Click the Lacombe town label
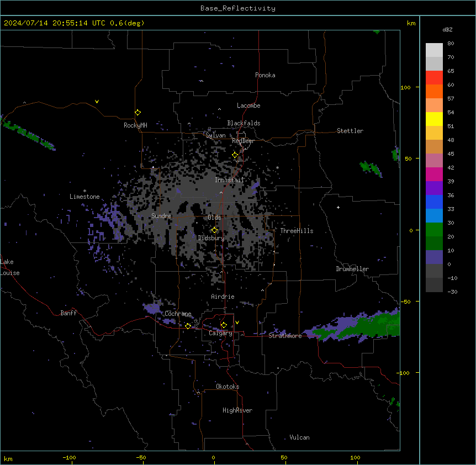476x465 pixels. coord(248,105)
